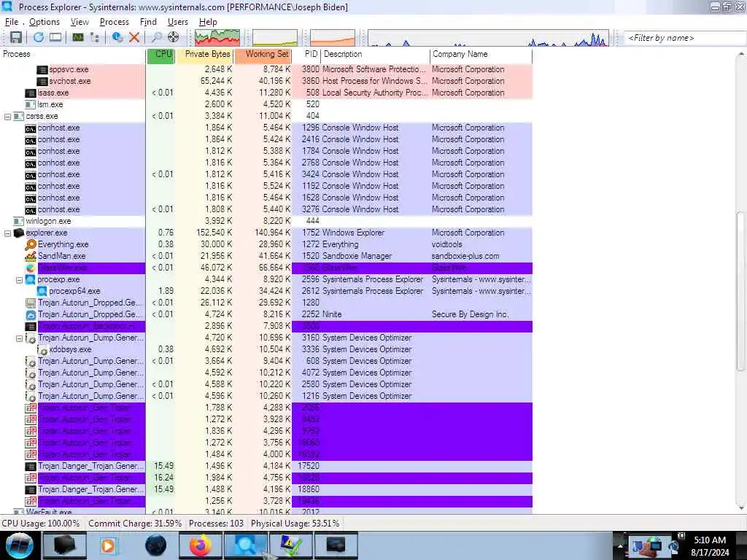The height and width of the screenshot is (560, 747).
Task: Click the Commit Charge 31.59% status field
Action: tap(135, 524)
